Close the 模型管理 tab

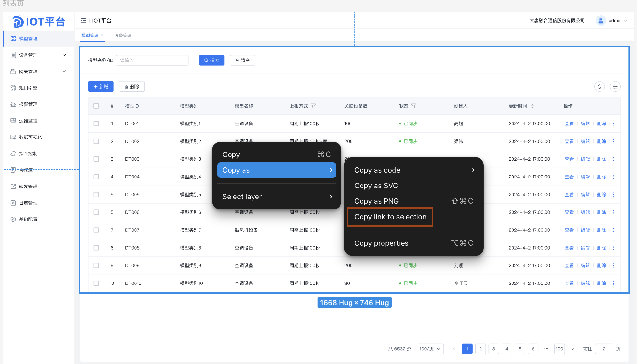(102, 36)
